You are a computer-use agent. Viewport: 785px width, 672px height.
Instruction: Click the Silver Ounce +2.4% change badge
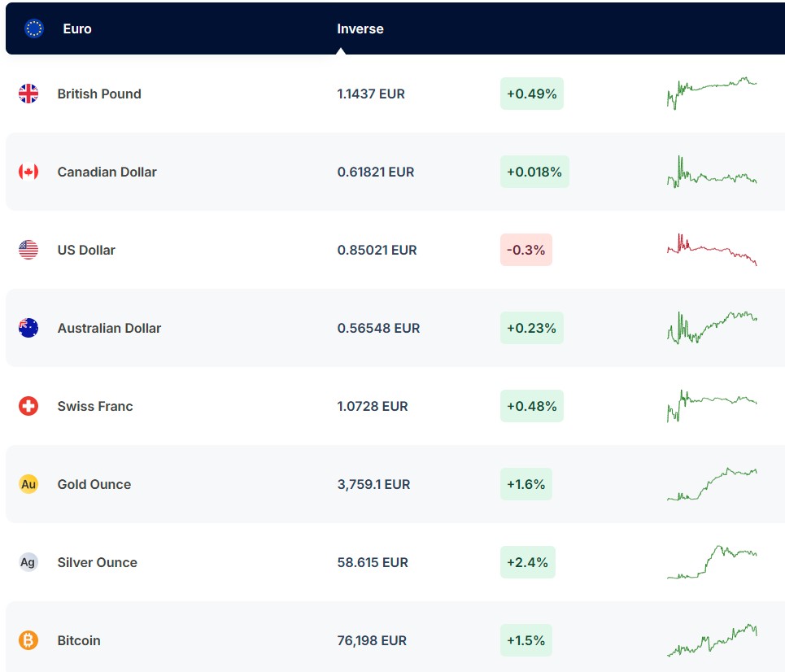click(x=527, y=562)
